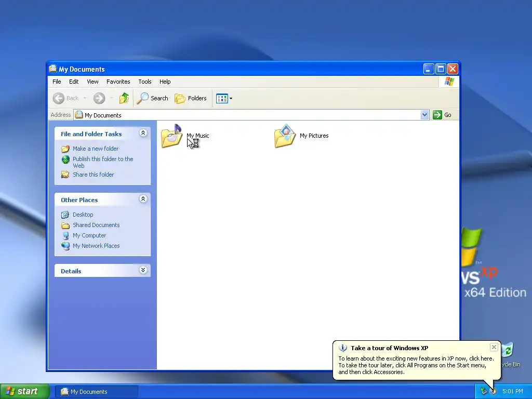Image resolution: width=532 pixels, height=399 pixels.
Task: Toggle the Folders pane button
Action: [x=190, y=98]
